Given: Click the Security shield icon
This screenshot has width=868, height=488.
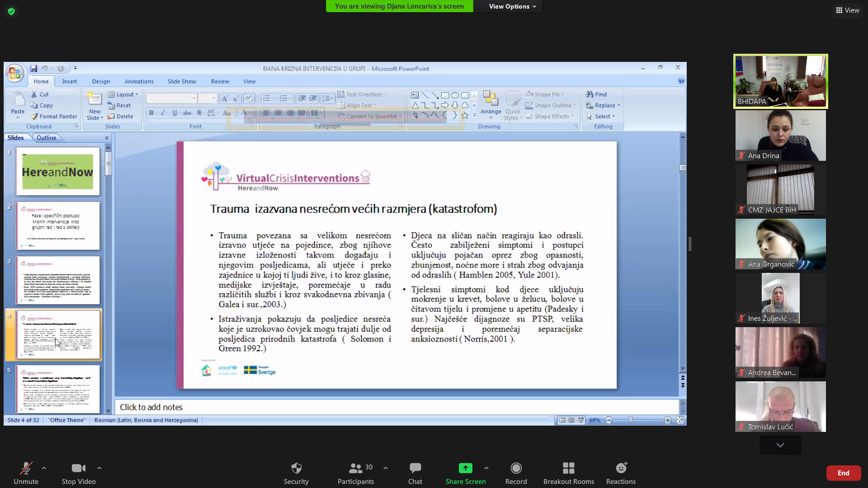Looking at the screenshot, I should (x=296, y=468).
